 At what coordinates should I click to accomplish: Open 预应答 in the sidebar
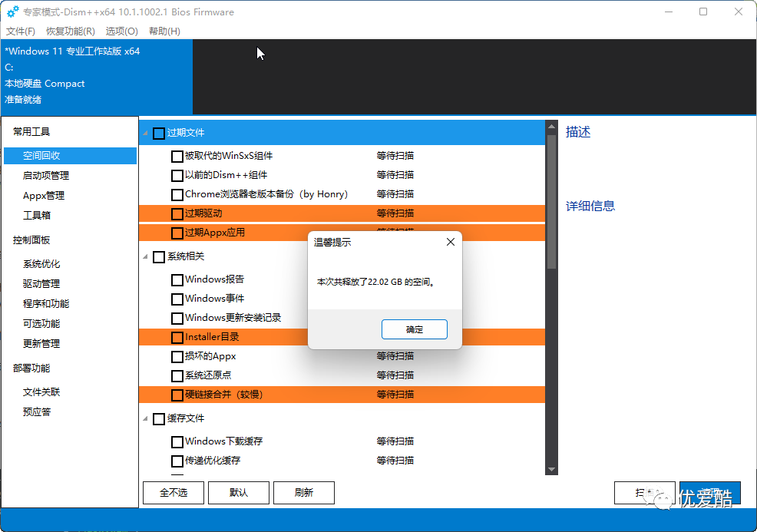coord(37,411)
